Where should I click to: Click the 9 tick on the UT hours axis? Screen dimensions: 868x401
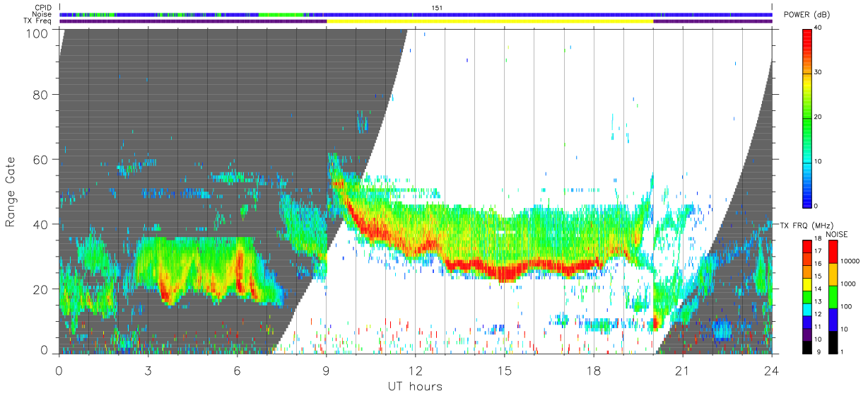click(326, 370)
